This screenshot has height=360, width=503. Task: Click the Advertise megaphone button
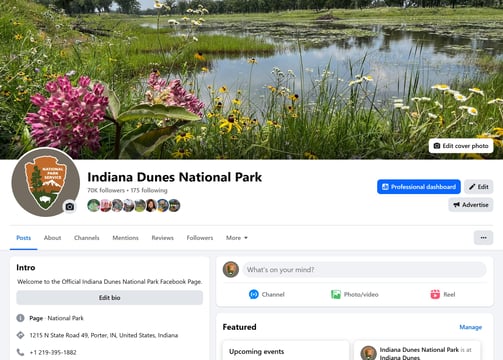(x=471, y=205)
